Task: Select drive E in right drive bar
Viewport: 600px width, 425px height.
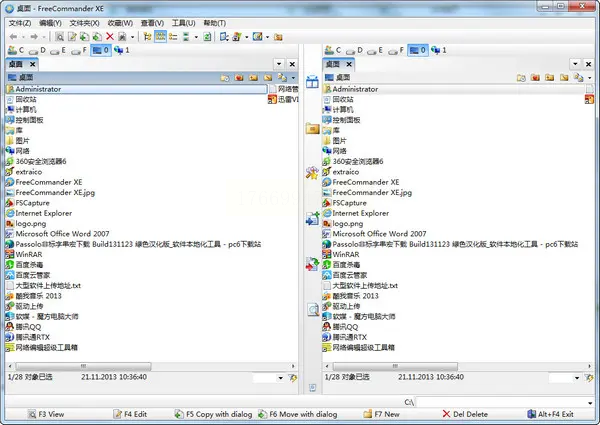Action: [375, 50]
